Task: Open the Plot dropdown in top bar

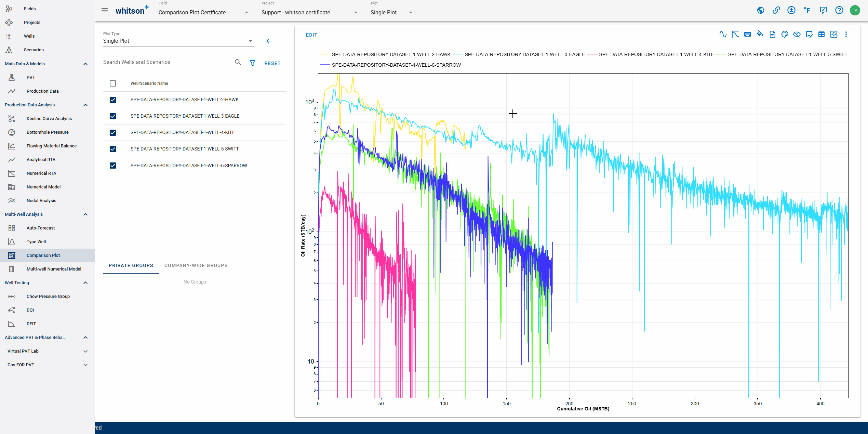Action: click(391, 12)
